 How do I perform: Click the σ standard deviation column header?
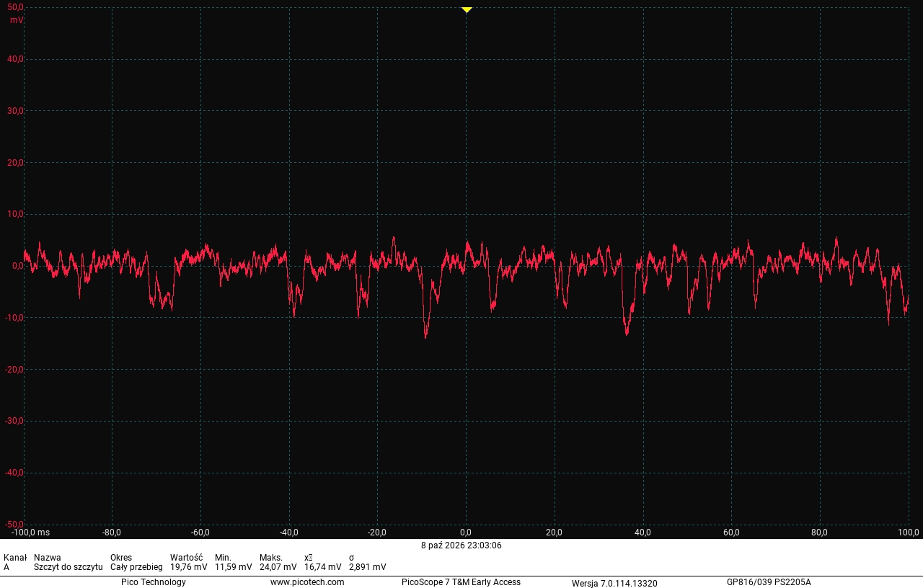pos(352,558)
